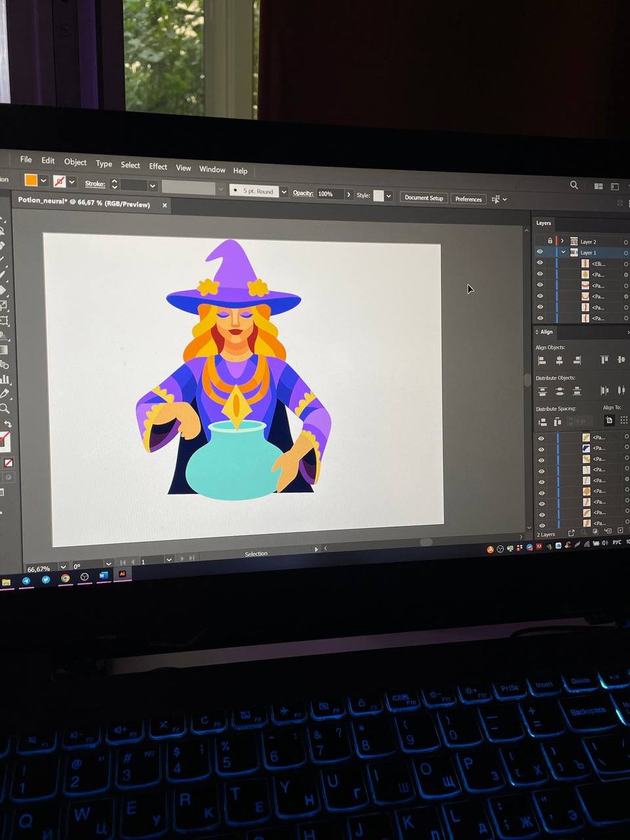Click the stroke none swatch in control bar

[59, 181]
